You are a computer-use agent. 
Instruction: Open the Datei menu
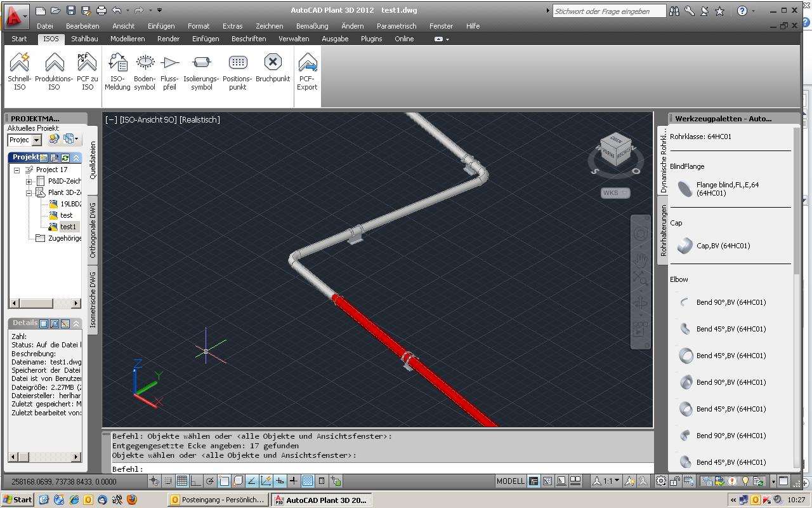[x=45, y=26]
